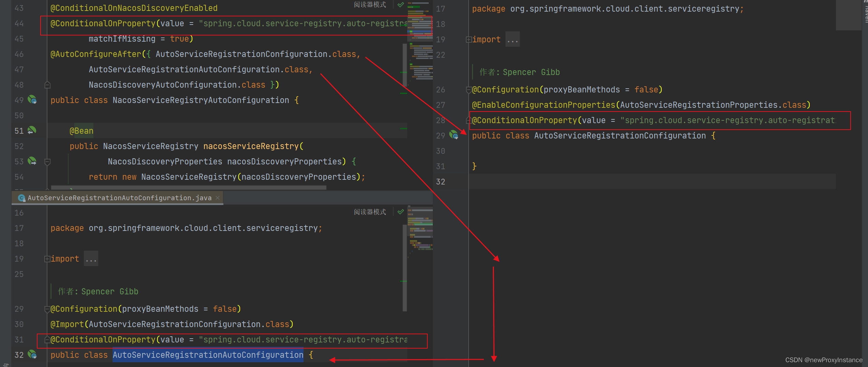Click the author comment 'Spencer Gibb' in bottom editor
The width and height of the screenshot is (868, 367).
pos(110,291)
